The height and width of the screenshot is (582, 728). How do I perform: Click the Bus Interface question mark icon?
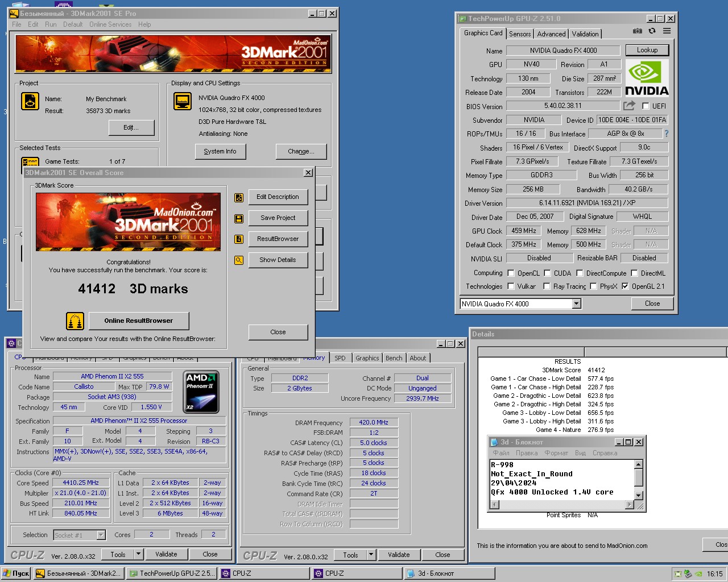coord(666,134)
